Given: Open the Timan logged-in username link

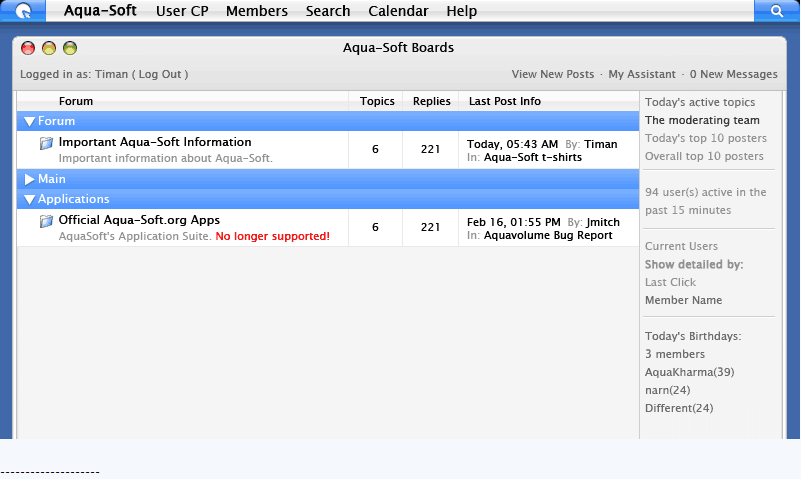Looking at the screenshot, I should pos(111,74).
